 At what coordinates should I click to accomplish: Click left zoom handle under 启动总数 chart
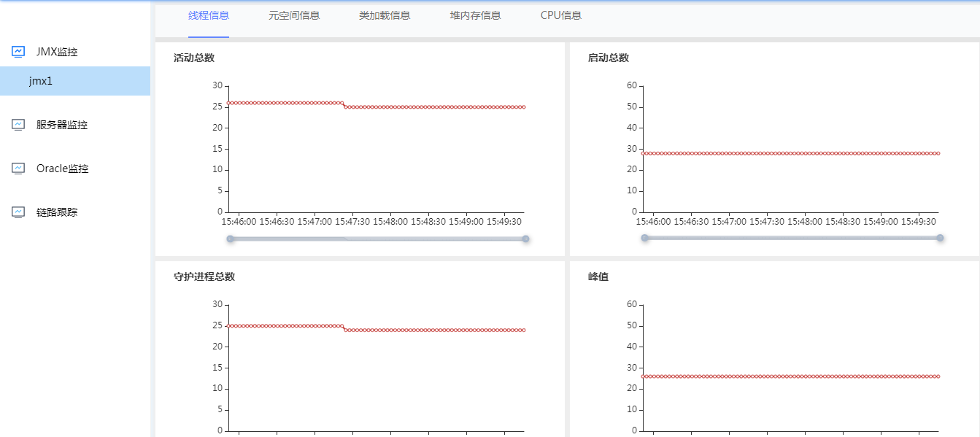644,238
